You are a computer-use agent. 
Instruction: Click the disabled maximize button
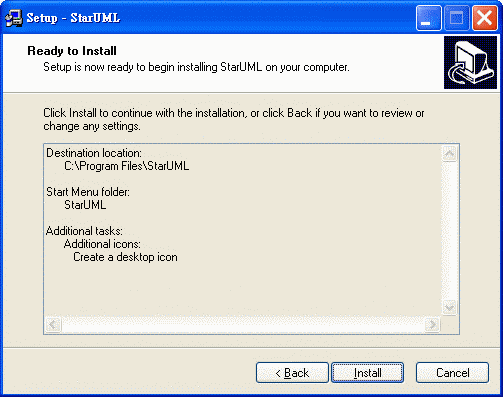click(x=456, y=18)
